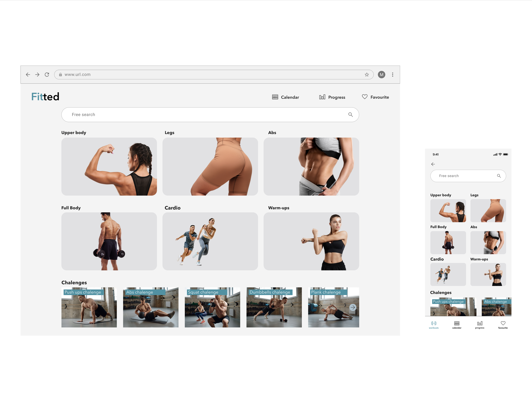The width and height of the screenshot is (532, 401).
Task: Open Favourite in the top navigation
Action: 375,97
